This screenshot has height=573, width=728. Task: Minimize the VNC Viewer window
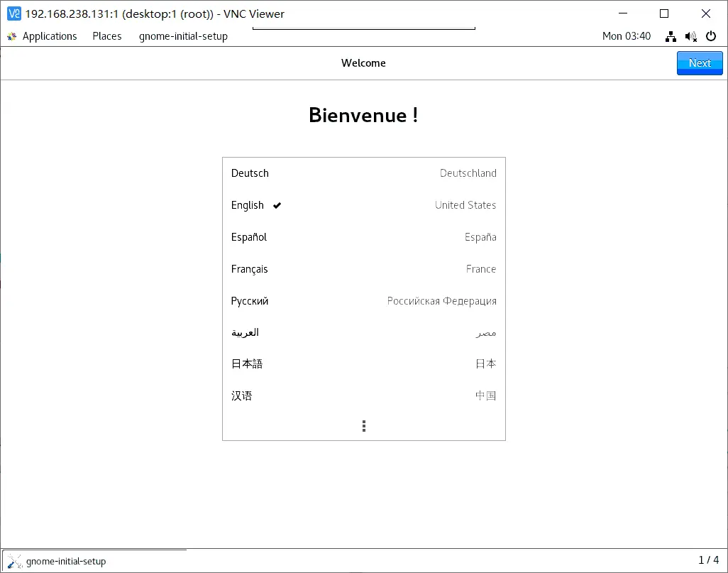click(623, 13)
